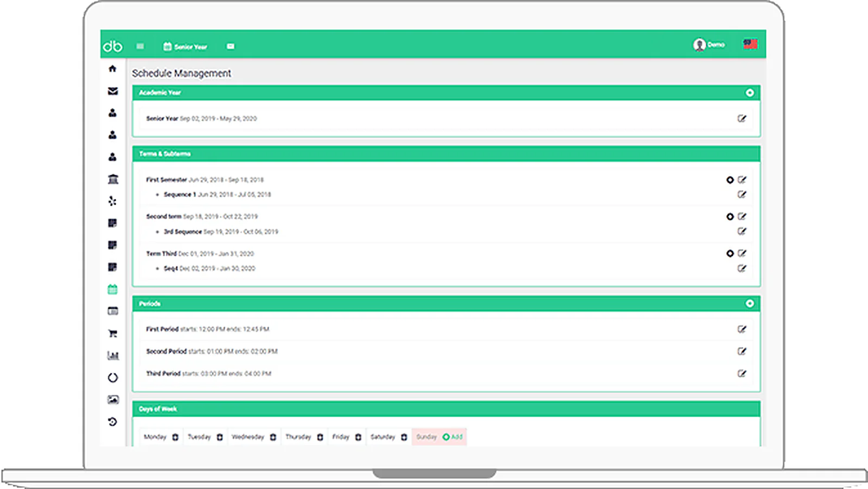Open the history clock sidebar icon
This screenshot has width=868, height=489.
[x=112, y=422]
